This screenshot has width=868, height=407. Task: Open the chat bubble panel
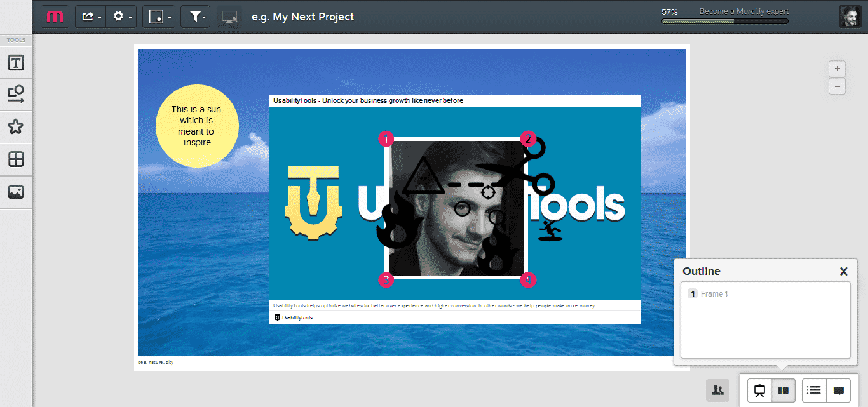(x=839, y=390)
